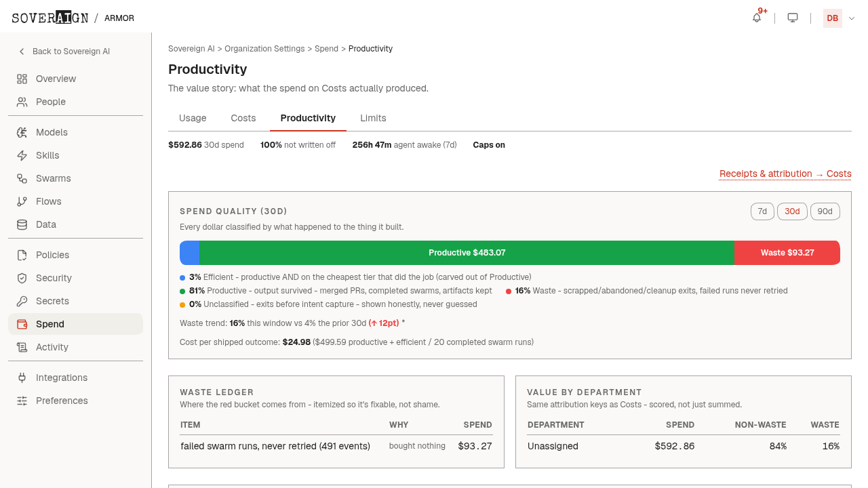Screen dimensions: 868x488
Task: Click the monitor display icon in header
Action: coord(793,18)
